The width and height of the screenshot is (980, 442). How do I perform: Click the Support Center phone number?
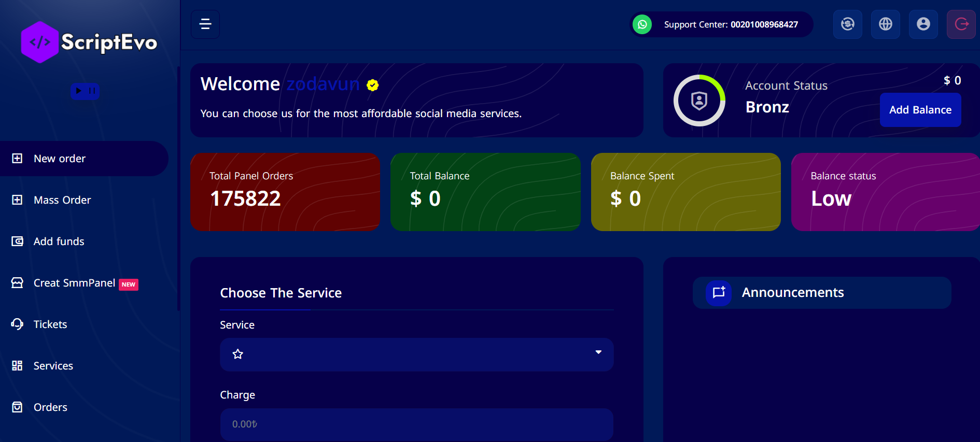[x=764, y=24]
